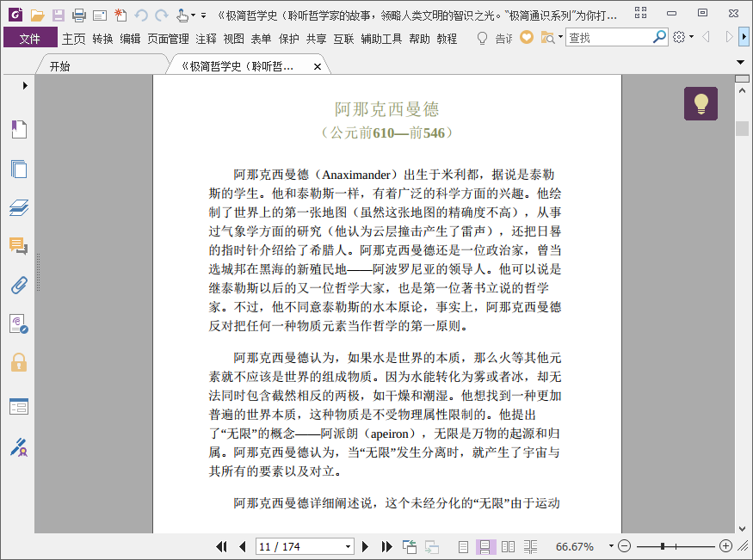
Task: Customize the quick access toolbar dropdown
Action: tap(204, 15)
